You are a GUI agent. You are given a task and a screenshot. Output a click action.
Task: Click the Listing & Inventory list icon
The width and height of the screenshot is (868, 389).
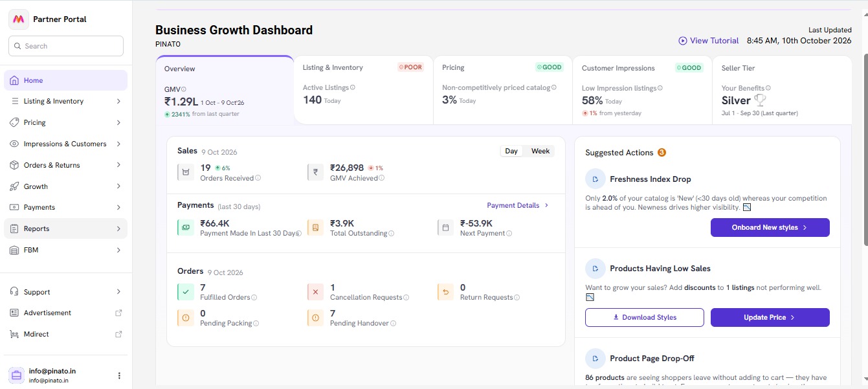point(15,101)
